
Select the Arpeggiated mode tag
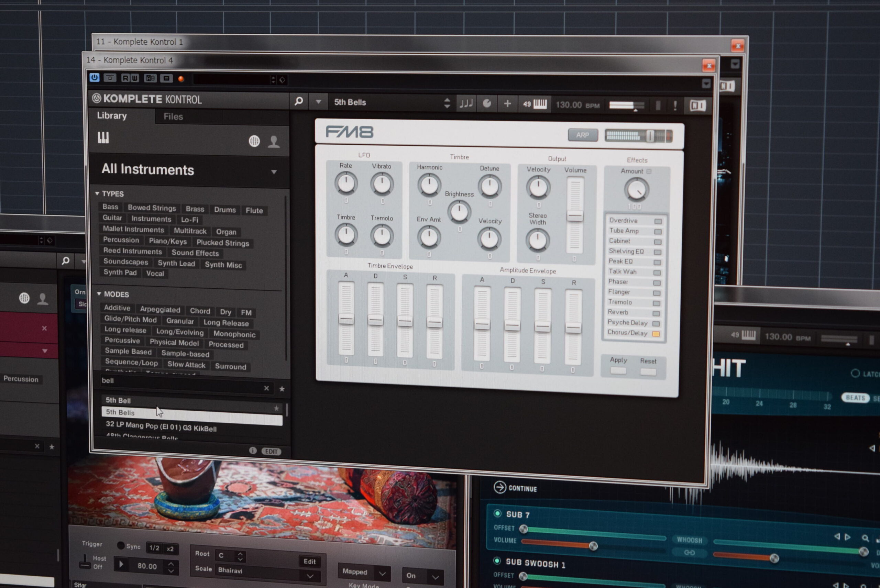pyautogui.click(x=160, y=309)
